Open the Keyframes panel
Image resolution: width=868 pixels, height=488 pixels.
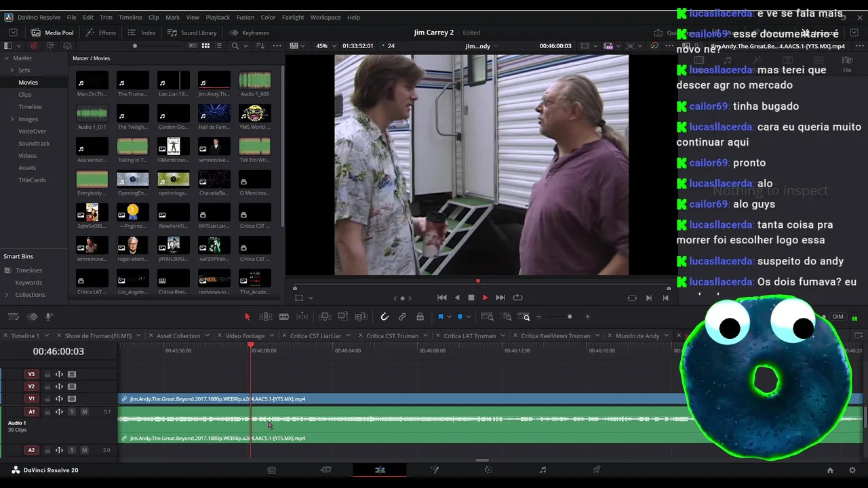click(249, 33)
